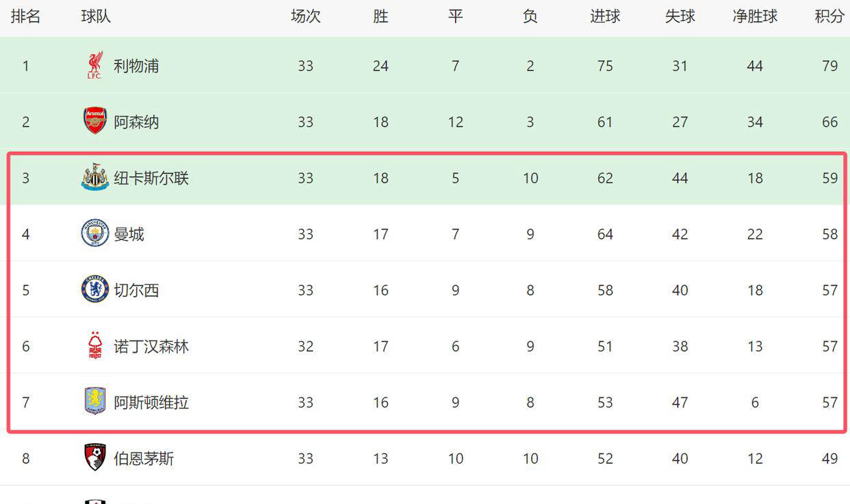The image size is (850, 504).
Task: Click the 排名 column header
Action: [26, 16]
